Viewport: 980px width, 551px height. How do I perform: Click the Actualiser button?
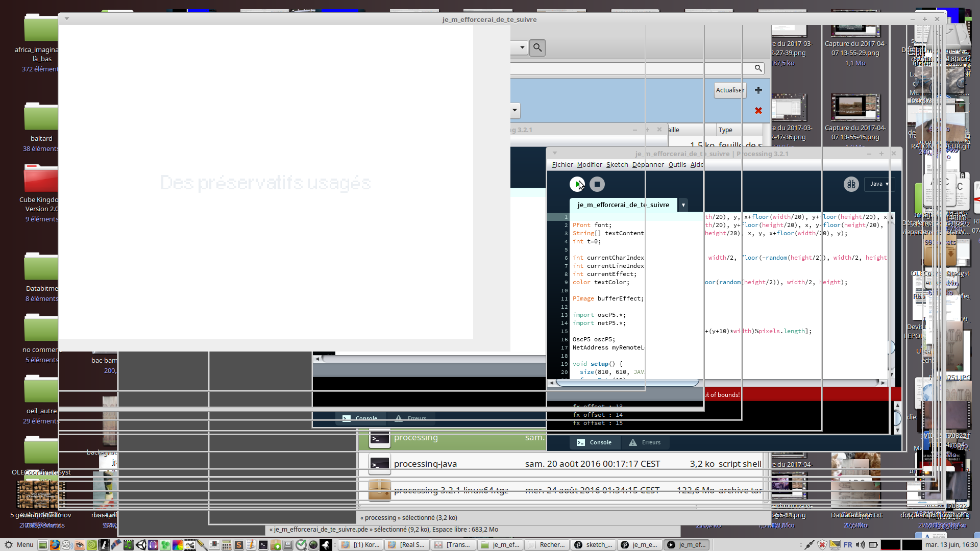(x=730, y=90)
